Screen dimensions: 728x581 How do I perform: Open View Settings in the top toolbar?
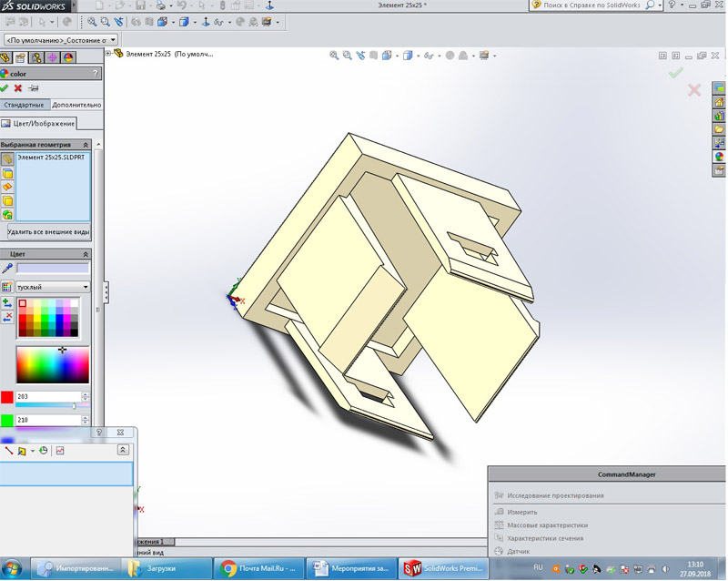[267, 21]
